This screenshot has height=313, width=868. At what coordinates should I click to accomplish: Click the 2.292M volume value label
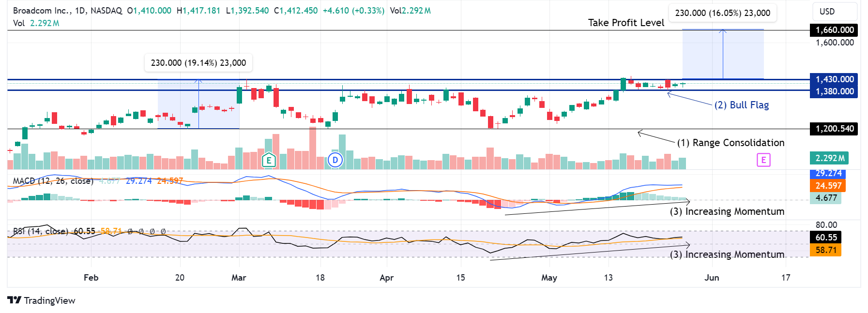pos(829,158)
